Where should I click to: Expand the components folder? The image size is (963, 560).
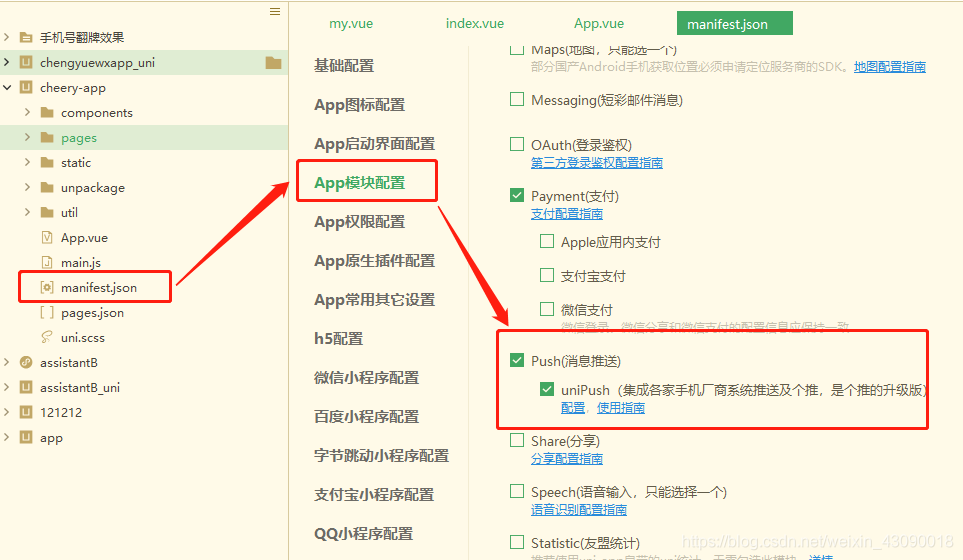click(x=27, y=112)
